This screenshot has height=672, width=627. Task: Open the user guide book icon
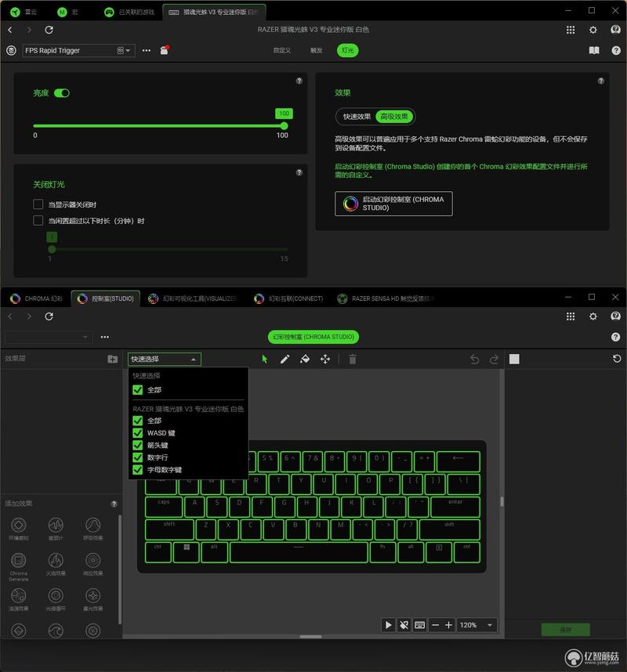click(x=594, y=51)
